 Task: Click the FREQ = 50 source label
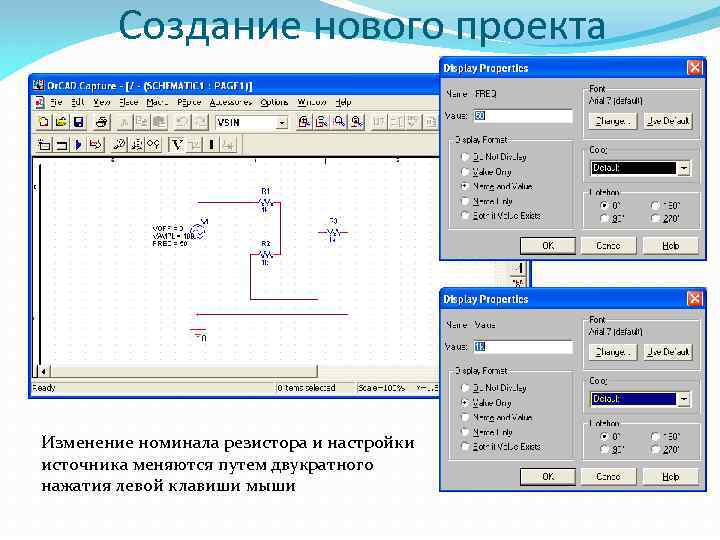169,244
